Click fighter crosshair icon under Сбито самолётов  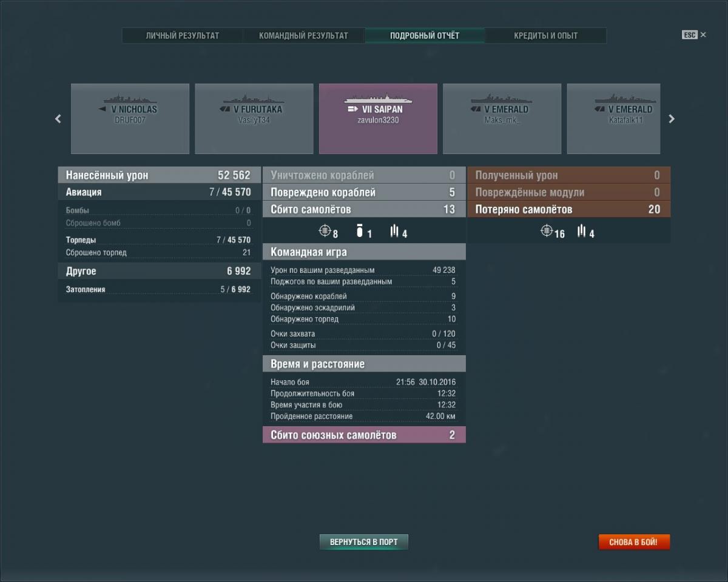pyautogui.click(x=325, y=231)
